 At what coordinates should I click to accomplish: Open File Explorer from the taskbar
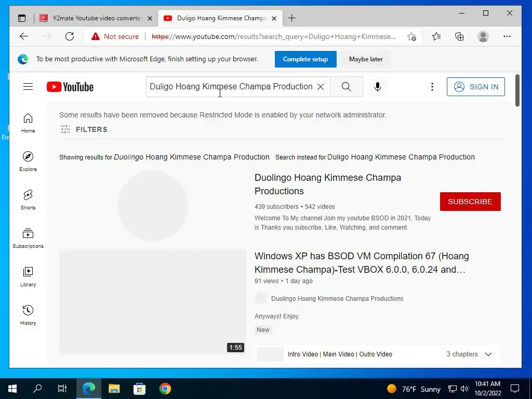click(x=114, y=389)
